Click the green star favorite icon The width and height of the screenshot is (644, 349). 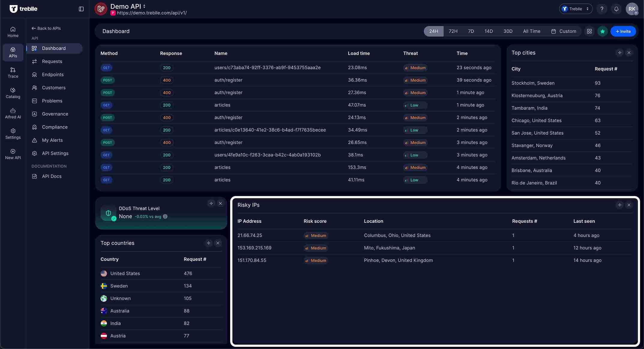(602, 31)
